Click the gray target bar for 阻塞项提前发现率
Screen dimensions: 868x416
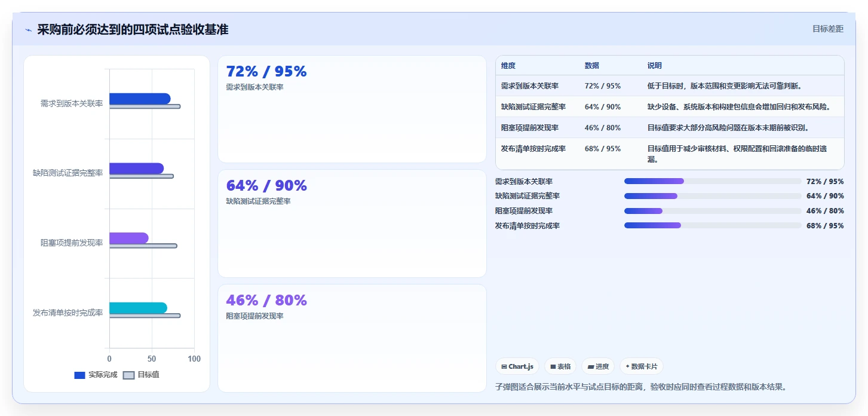143,246
